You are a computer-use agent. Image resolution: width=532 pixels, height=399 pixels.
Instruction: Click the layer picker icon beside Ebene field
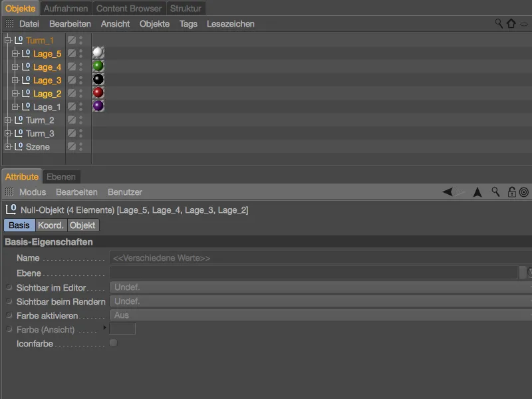(x=529, y=273)
